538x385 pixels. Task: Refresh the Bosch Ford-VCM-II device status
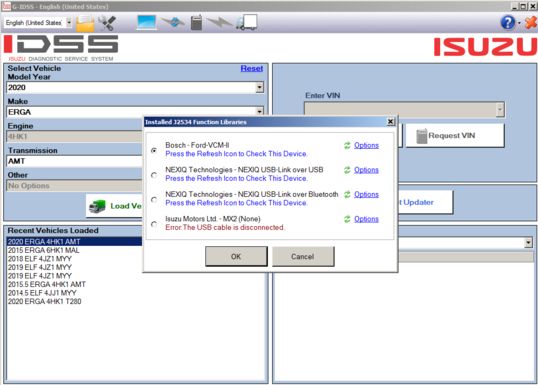point(347,145)
